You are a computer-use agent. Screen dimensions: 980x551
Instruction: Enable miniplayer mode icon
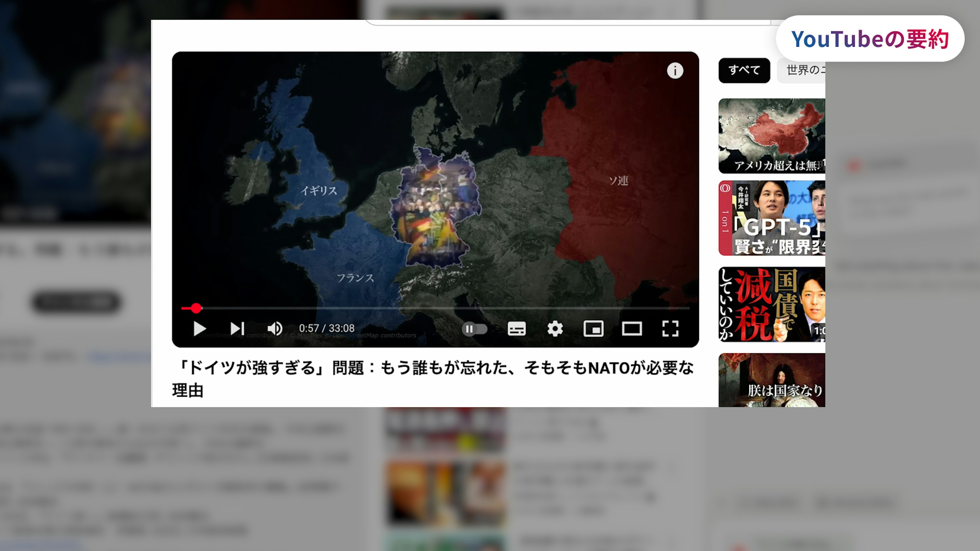pyautogui.click(x=593, y=329)
